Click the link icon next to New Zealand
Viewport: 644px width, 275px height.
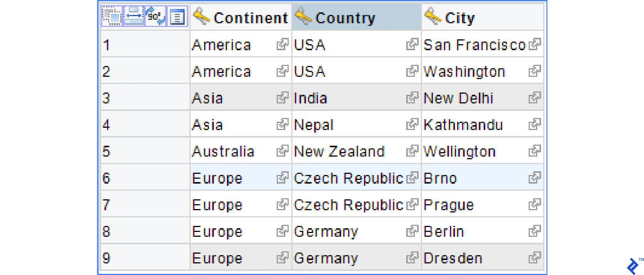[412, 151]
